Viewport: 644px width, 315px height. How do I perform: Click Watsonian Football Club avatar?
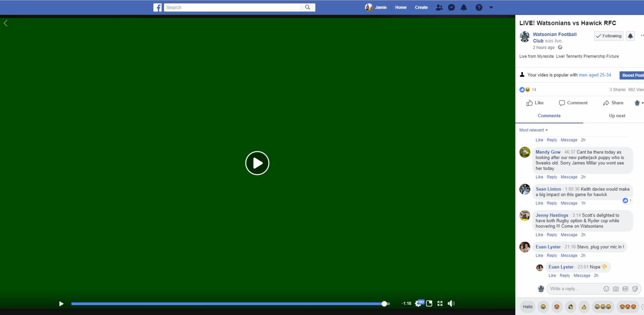point(525,37)
